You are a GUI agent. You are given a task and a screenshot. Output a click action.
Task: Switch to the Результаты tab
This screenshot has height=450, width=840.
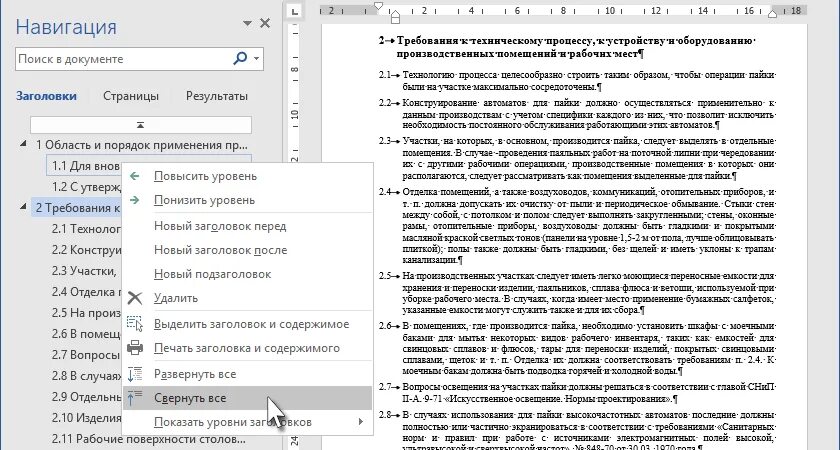pos(216,96)
